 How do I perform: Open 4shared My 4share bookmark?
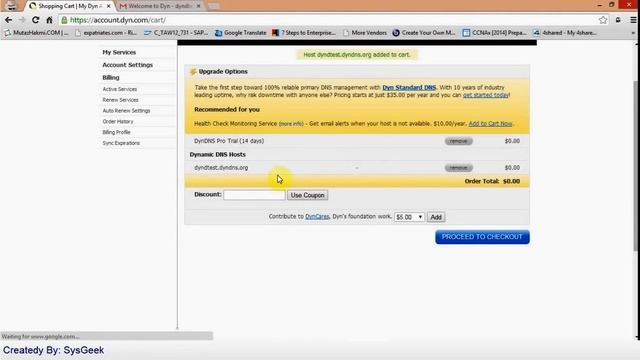coord(565,33)
